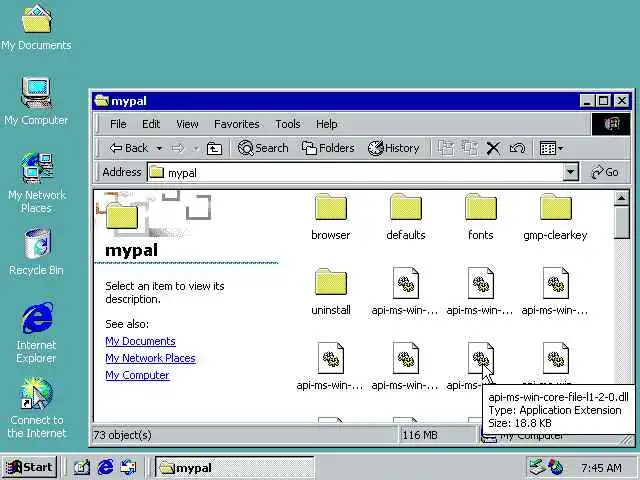
Task: Select the defaults folder
Action: (406, 217)
